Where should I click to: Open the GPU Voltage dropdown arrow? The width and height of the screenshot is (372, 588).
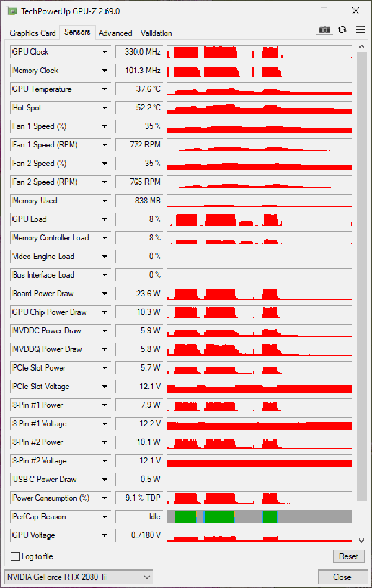point(105,535)
